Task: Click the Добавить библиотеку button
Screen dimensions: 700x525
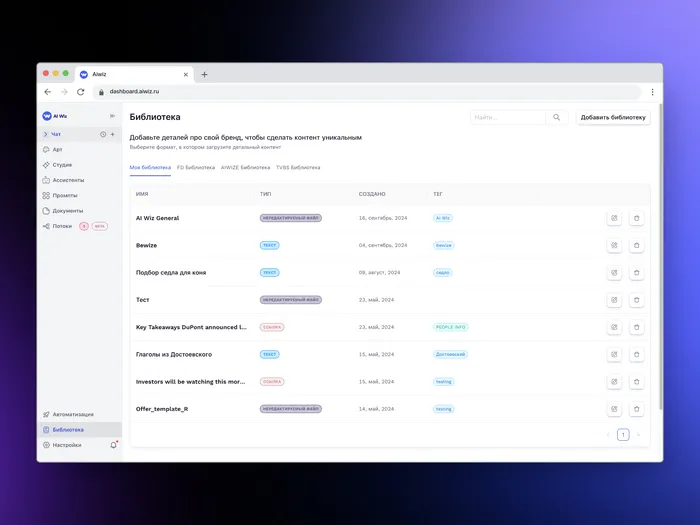Action: pyautogui.click(x=613, y=117)
